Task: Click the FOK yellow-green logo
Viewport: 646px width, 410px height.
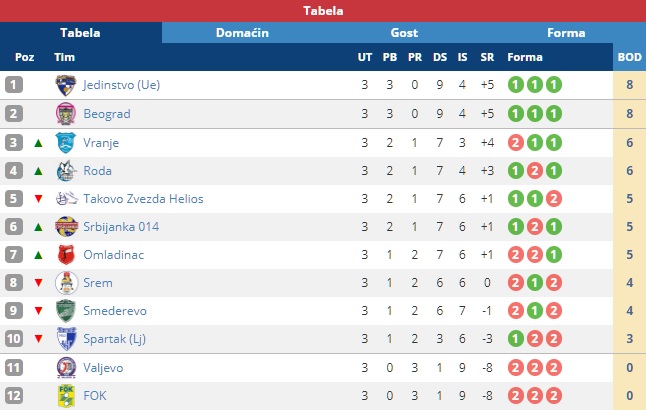Action: 66,396
